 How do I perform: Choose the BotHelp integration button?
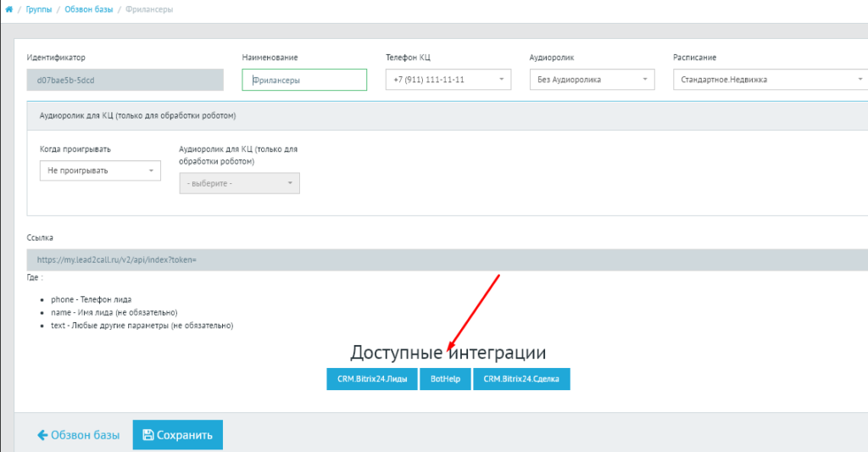[x=446, y=379]
